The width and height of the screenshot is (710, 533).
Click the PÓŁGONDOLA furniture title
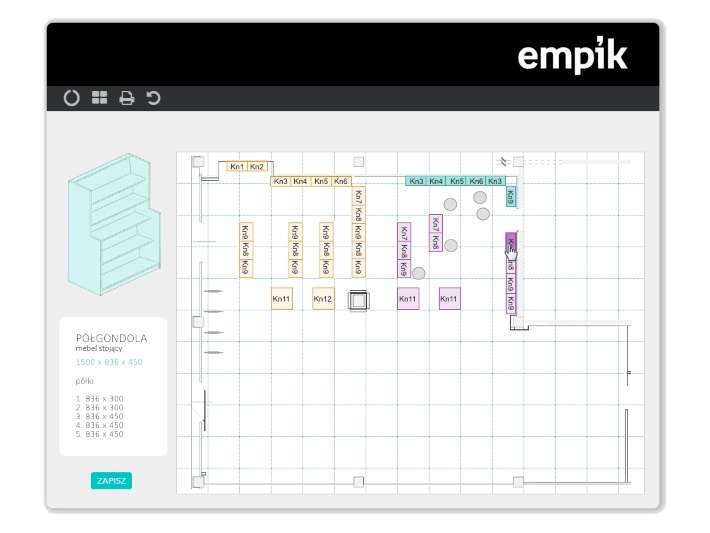111,338
